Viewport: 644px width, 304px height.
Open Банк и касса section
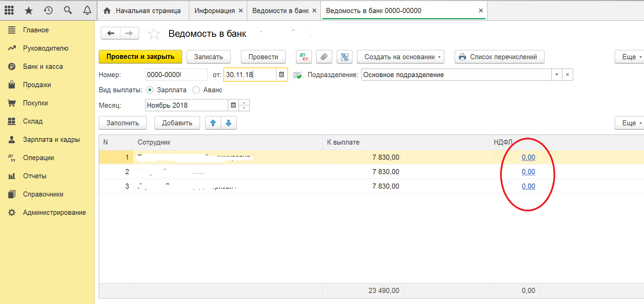[x=43, y=66]
